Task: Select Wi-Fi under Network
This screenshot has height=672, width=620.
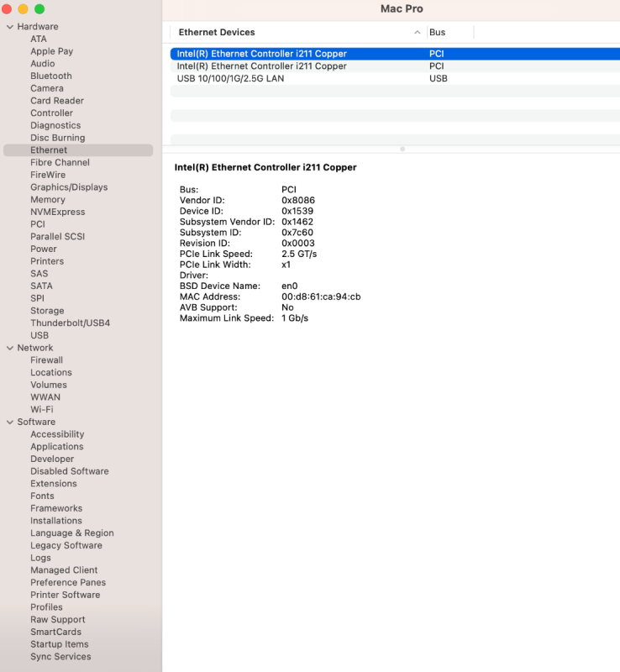Action: 42,410
